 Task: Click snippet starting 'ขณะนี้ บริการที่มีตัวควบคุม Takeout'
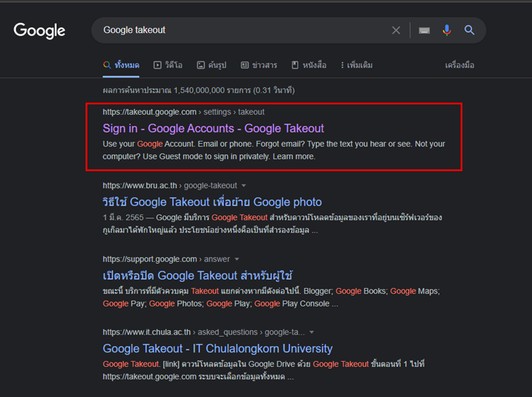[271, 297]
